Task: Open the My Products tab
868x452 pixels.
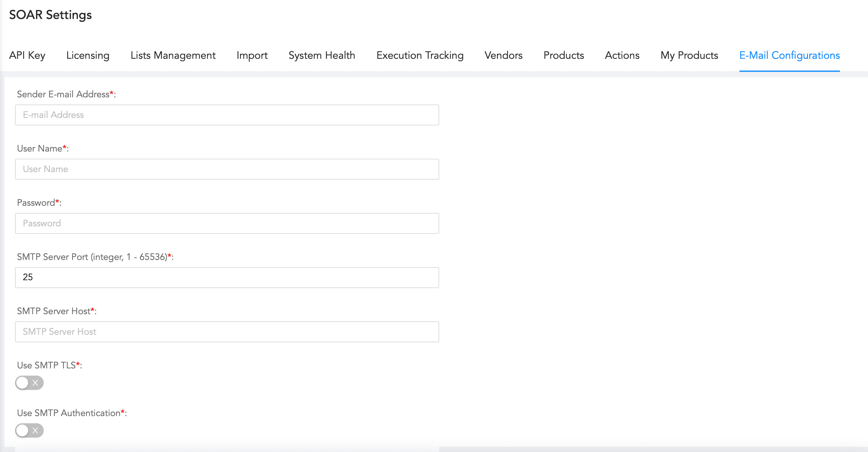Action: click(689, 55)
